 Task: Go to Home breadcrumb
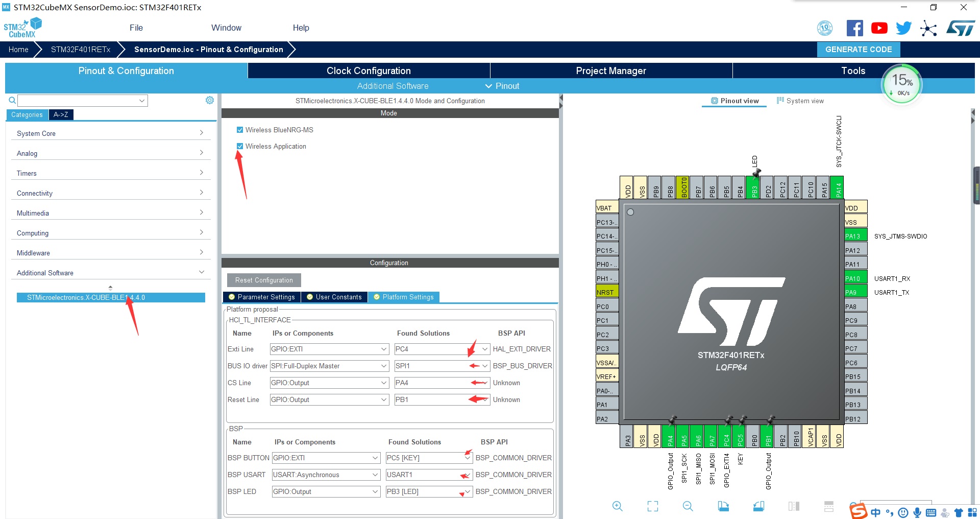point(18,49)
